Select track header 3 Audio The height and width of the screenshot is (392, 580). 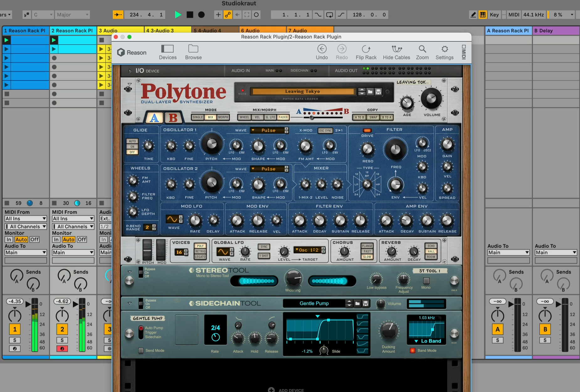[x=120, y=30]
